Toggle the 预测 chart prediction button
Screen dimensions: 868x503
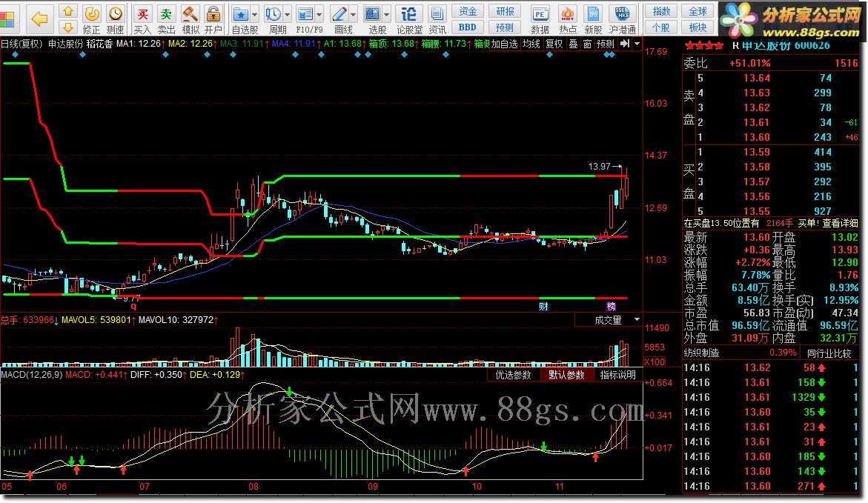[606, 44]
